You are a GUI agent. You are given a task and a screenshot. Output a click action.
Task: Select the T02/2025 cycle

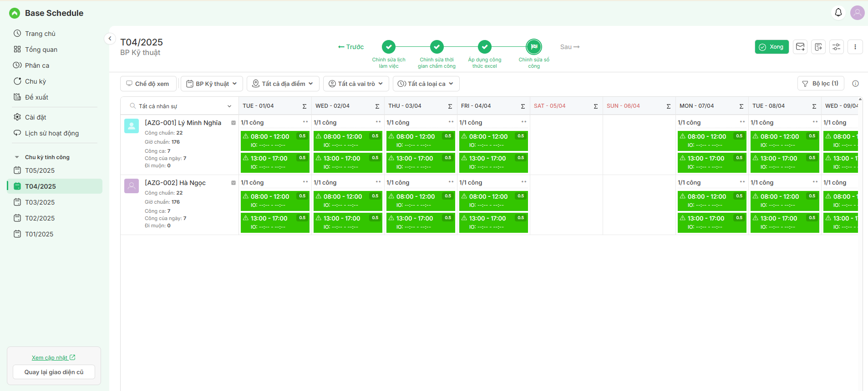(x=55, y=218)
